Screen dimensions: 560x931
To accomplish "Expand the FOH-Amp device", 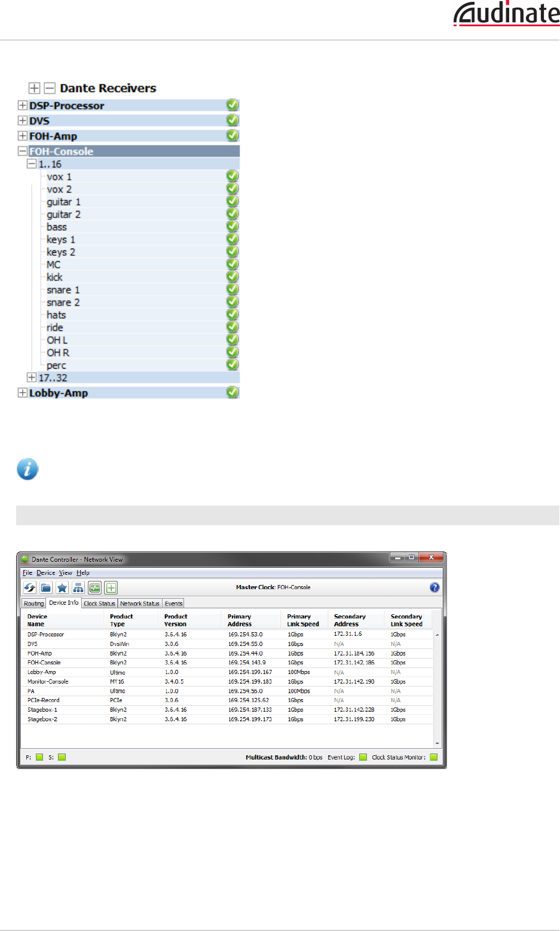I will (x=23, y=136).
